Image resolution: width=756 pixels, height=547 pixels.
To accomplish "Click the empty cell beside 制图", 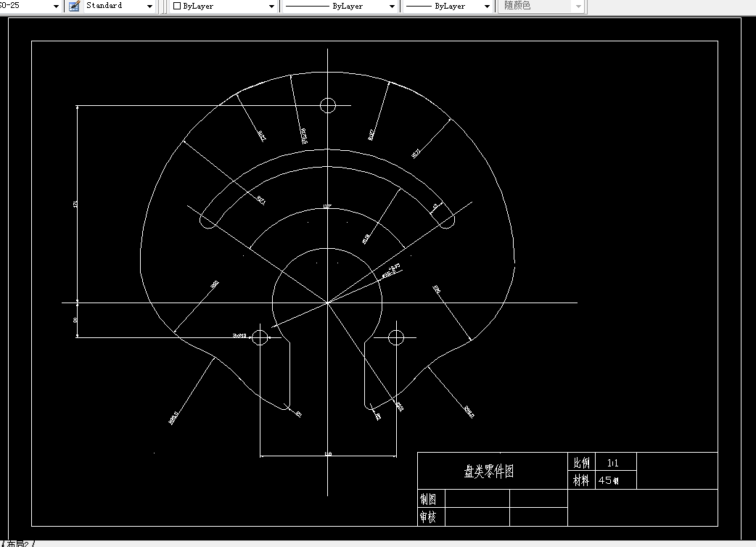I will click(477, 498).
